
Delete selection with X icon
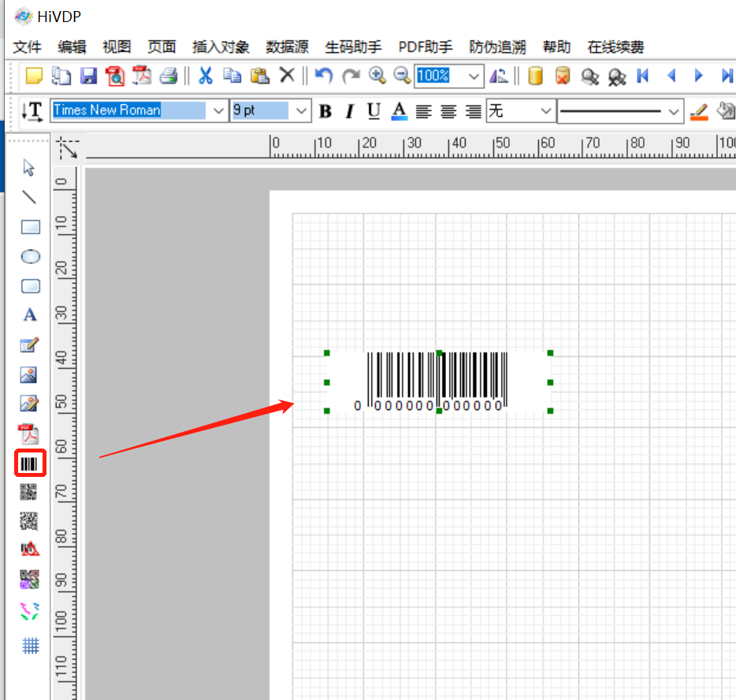(x=287, y=75)
